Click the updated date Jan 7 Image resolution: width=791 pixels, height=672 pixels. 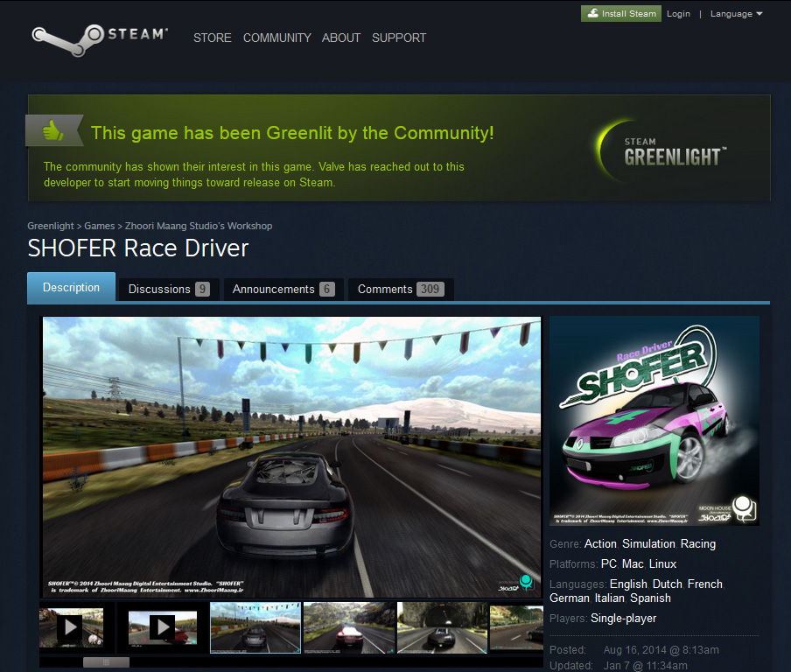[x=645, y=666]
